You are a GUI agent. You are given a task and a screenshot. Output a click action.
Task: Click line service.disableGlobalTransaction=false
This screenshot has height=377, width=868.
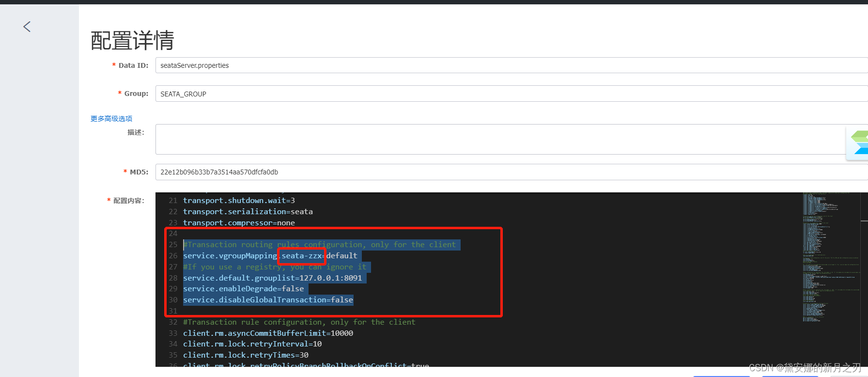[268, 300]
